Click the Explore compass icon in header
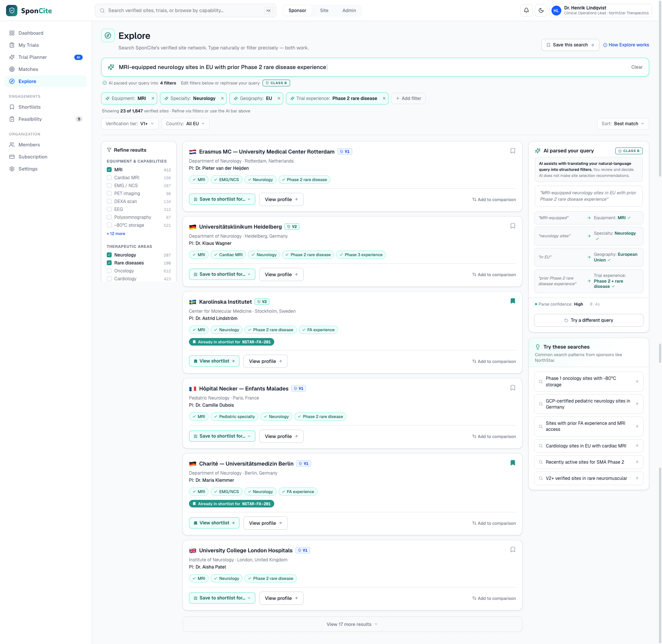The height and width of the screenshot is (644, 662). tap(108, 35)
